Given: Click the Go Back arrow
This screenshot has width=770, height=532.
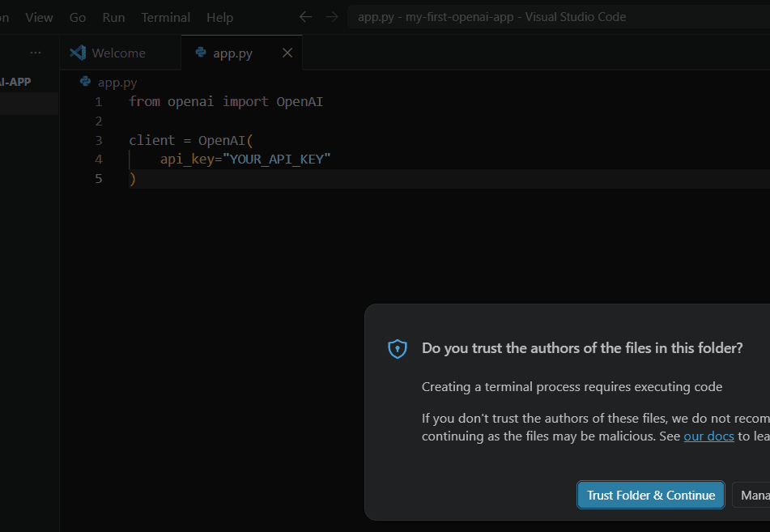Looking at the screenshot, I should (305, 17).
